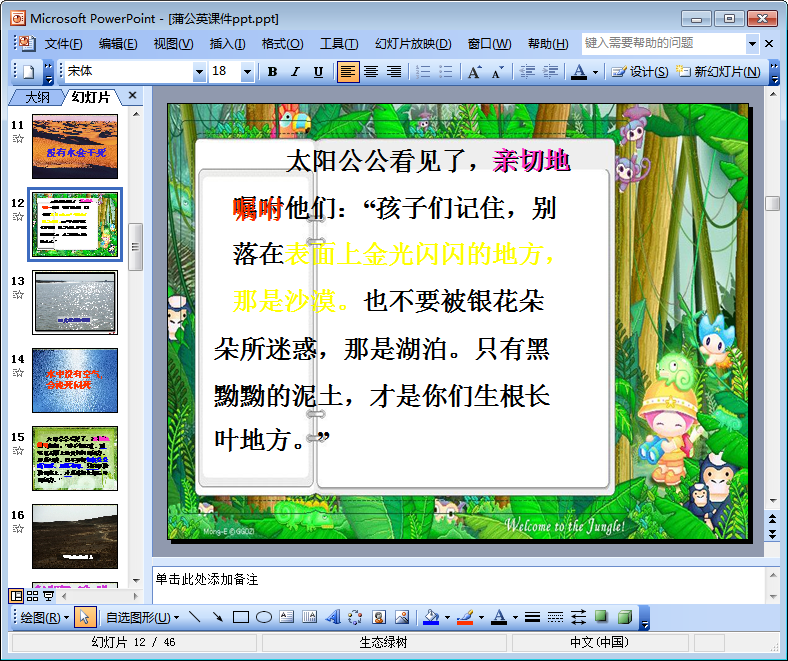788x661 pixels.
Task: Open the 视图 (View) menu
Action: coord(173,44)
